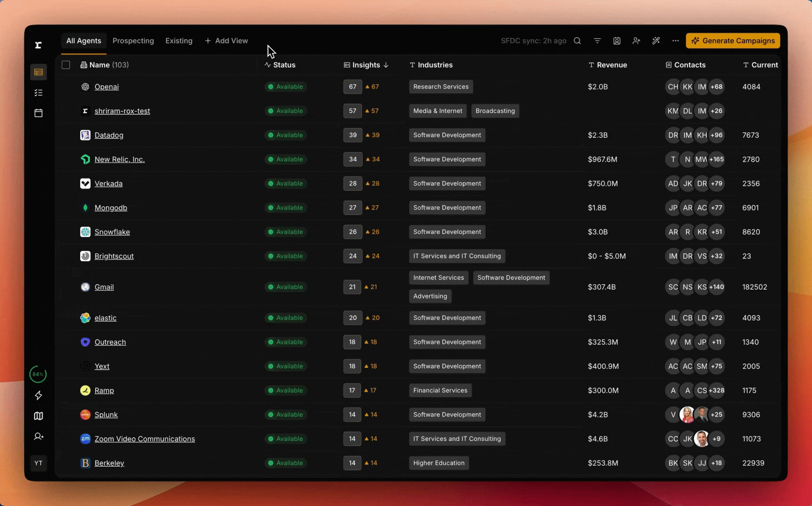Image resolution: width=812 pixels, height=506 pixels.
Task: Click the magic wand icon in toolbar
Action: pyautogui.click(x=656, y=41)
